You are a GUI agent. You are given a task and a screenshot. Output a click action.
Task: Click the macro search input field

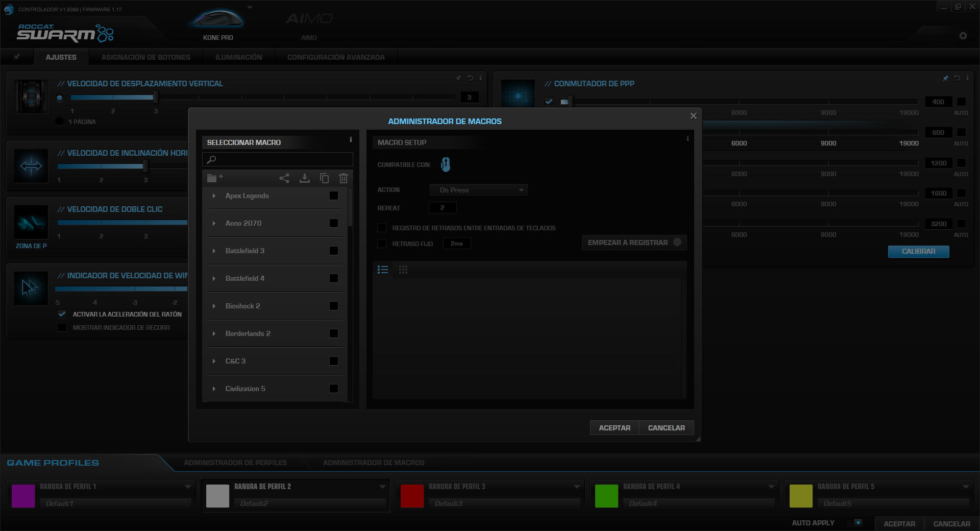pos(278,159)
